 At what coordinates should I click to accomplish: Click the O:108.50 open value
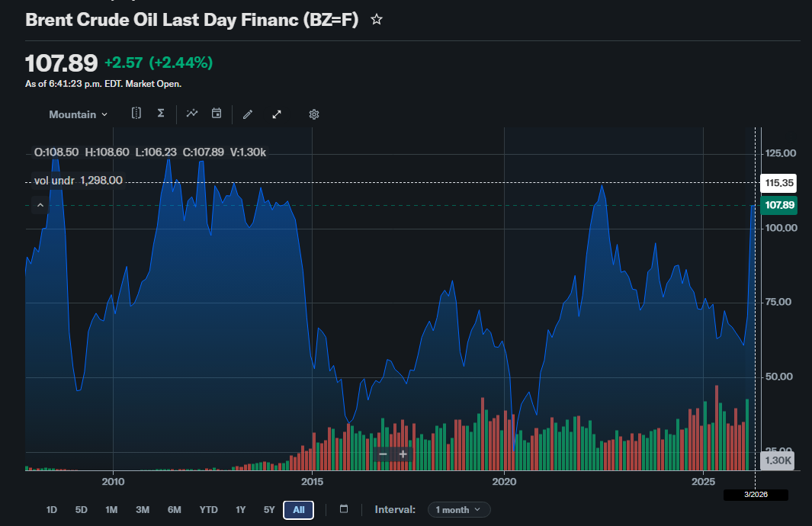tap(56, 152)
